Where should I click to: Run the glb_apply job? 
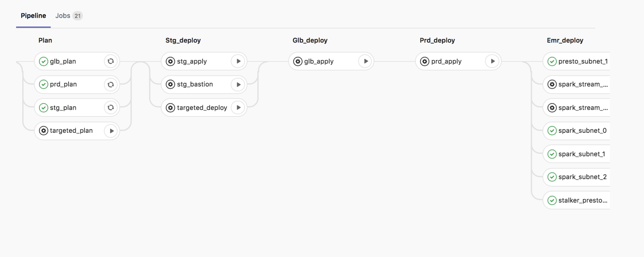click(x=366, y=61)
